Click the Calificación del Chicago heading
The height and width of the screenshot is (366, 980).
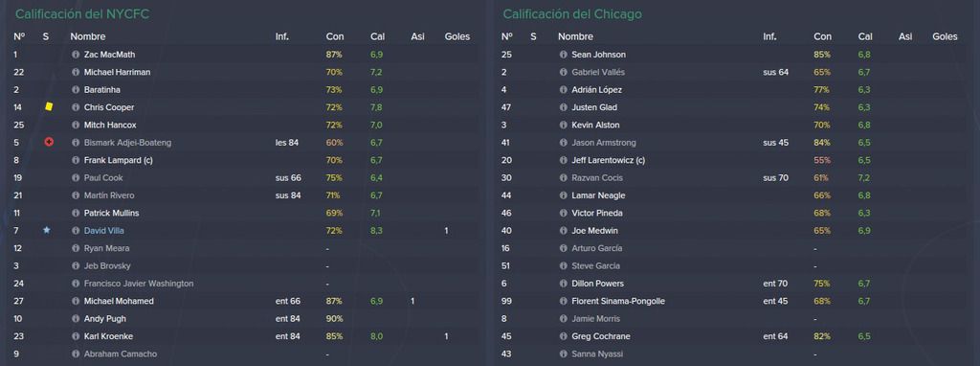[x=572, y=13]
